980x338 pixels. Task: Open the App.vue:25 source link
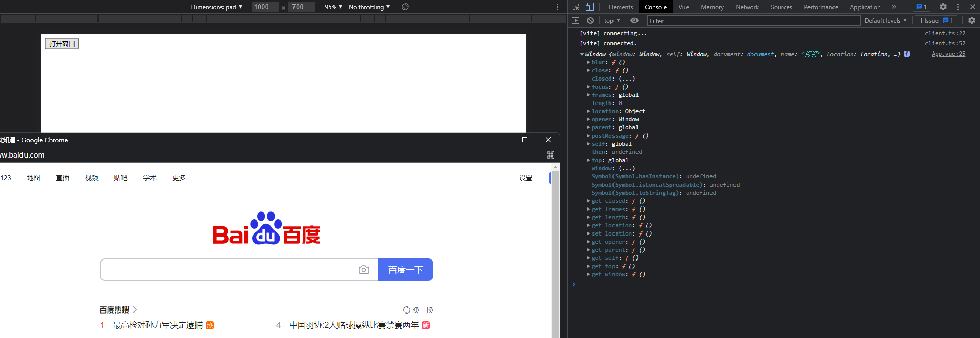pyautogui.click(x=948, y=54)
